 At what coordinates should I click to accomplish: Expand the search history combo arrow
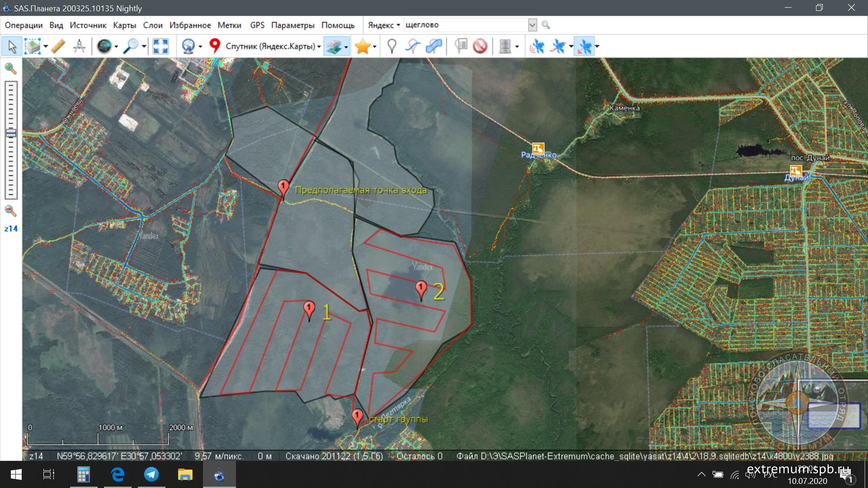point(532,25)
